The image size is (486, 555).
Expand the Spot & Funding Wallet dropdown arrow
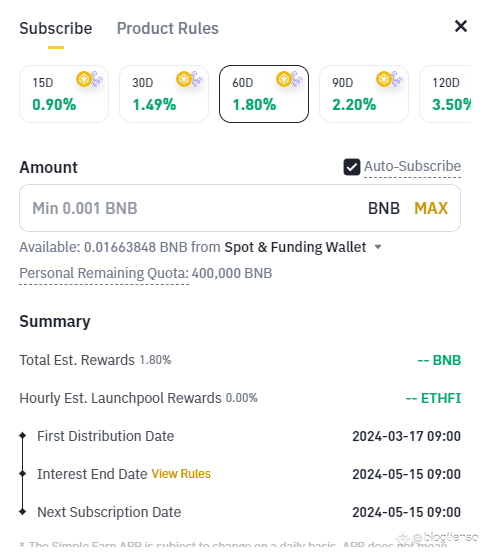pyautogui.click(x=378, y=247)
